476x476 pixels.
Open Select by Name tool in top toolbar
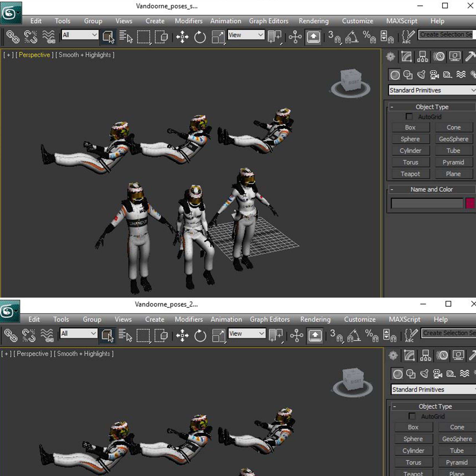pyautogui.click(x=126, y=37)
